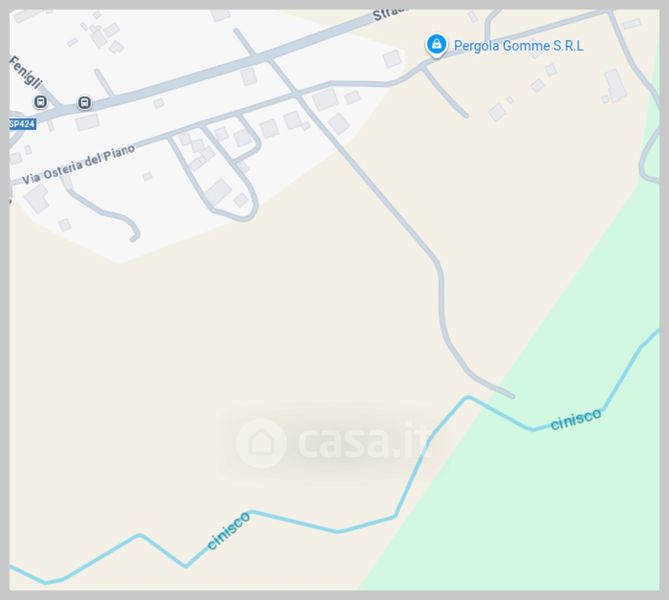Click the partial Strada label at top
The width and height of the screenshot is (669, 600).
coord(387,13)
